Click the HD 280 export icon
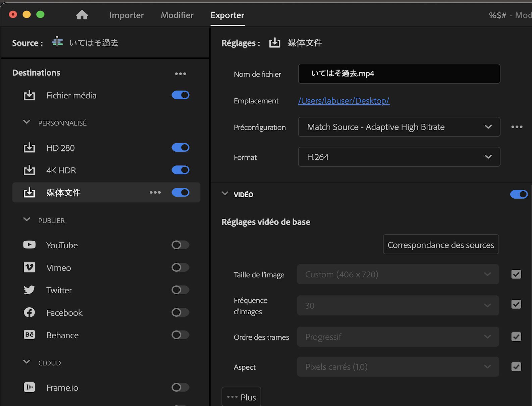The height and width of the screenshot is (406, 532). click(29, 148)
